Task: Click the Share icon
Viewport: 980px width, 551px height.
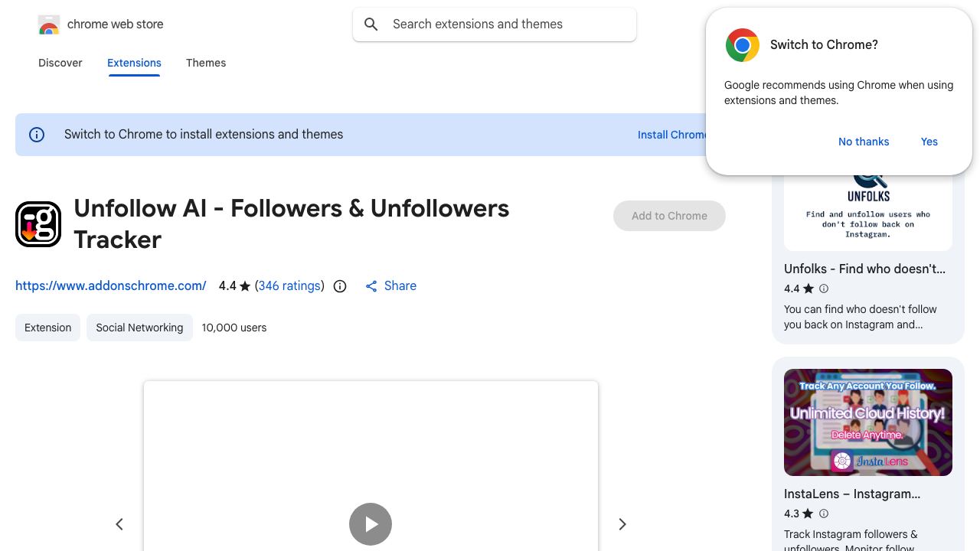Action: click(371, 286)
